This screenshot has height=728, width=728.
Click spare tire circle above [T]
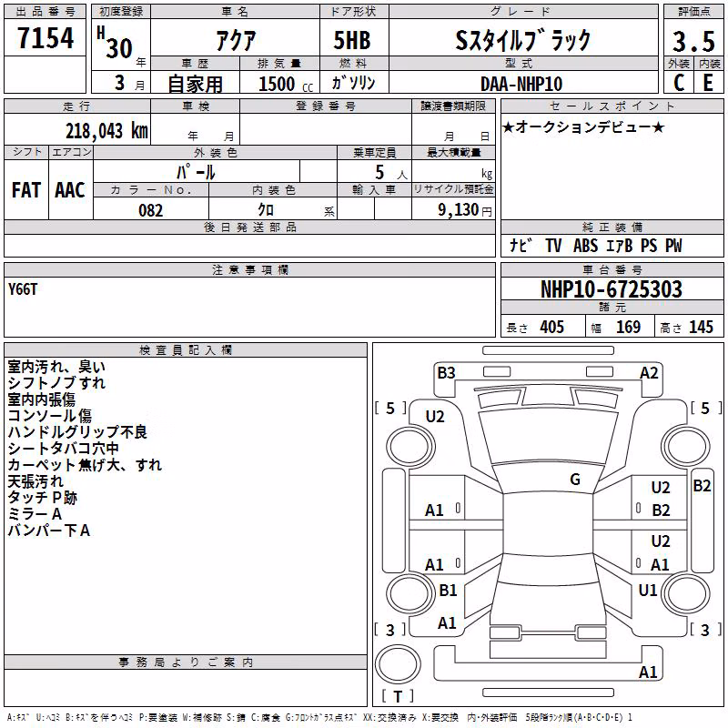pos(398,664)
